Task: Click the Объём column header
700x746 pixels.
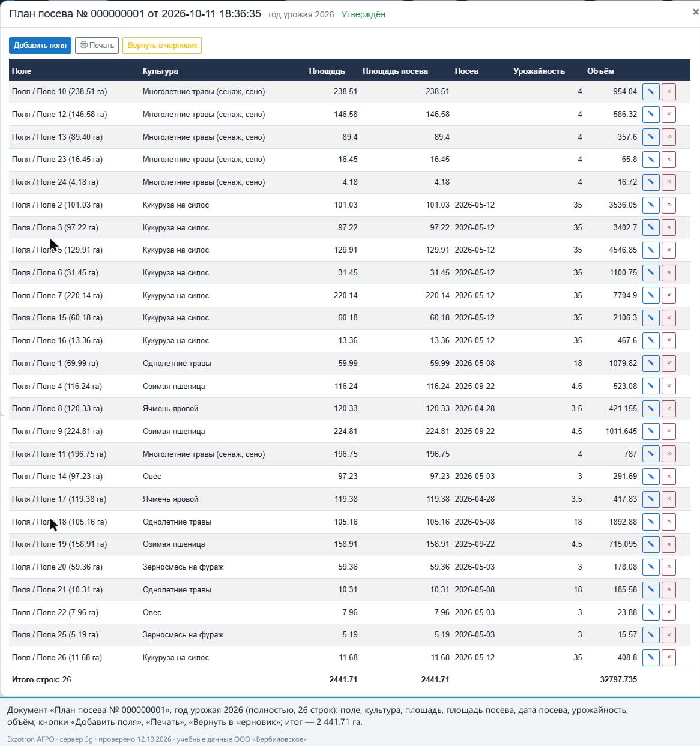Action: coord(600,71)
